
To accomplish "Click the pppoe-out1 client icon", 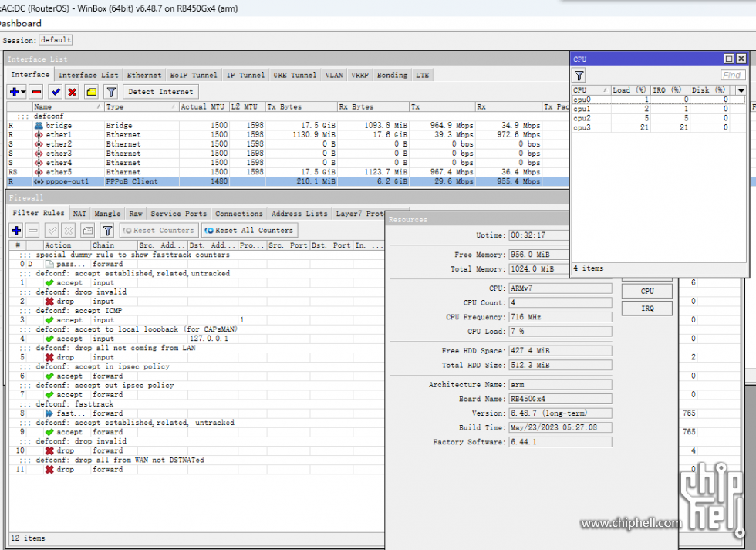I will (x=39, y=182).
